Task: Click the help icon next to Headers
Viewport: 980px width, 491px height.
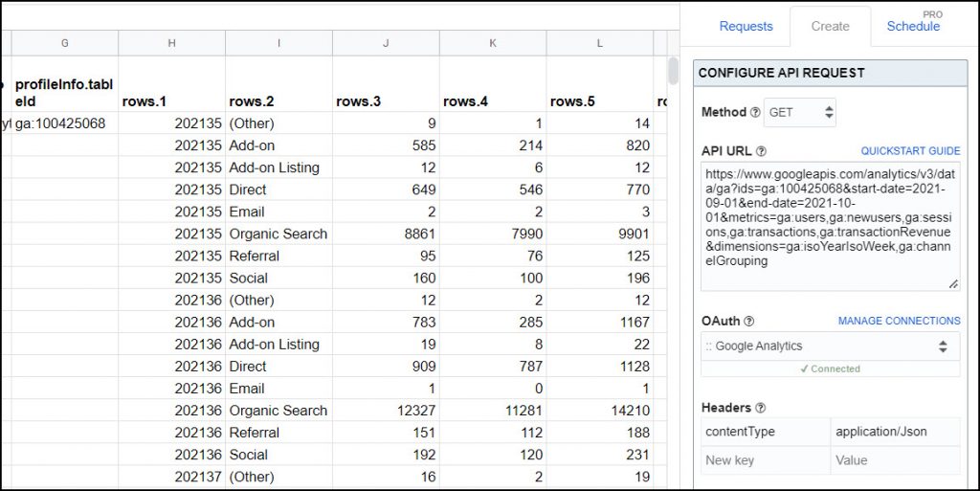Action: [760, 408]
